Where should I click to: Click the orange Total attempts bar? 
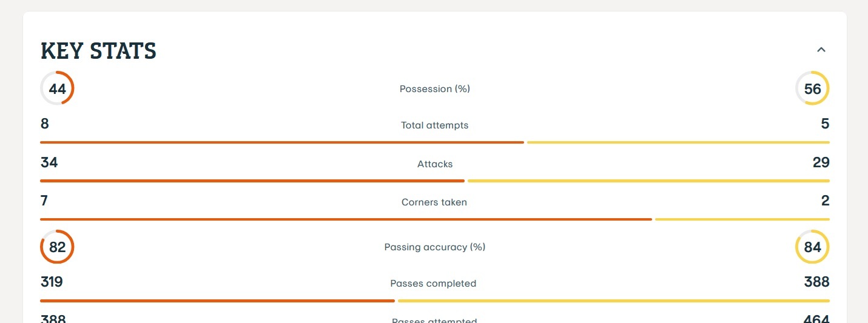[x=281, y=142]
